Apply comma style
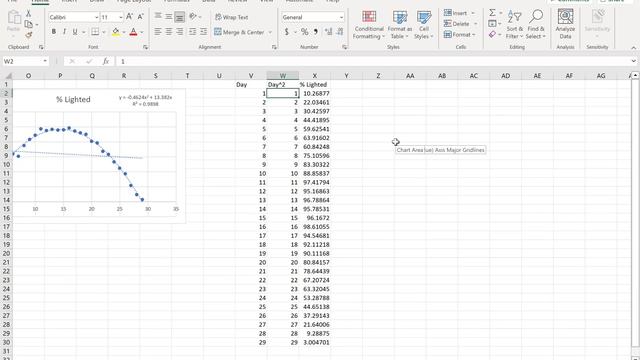This screenshot has height=360, width=640. tap(316, 32)
